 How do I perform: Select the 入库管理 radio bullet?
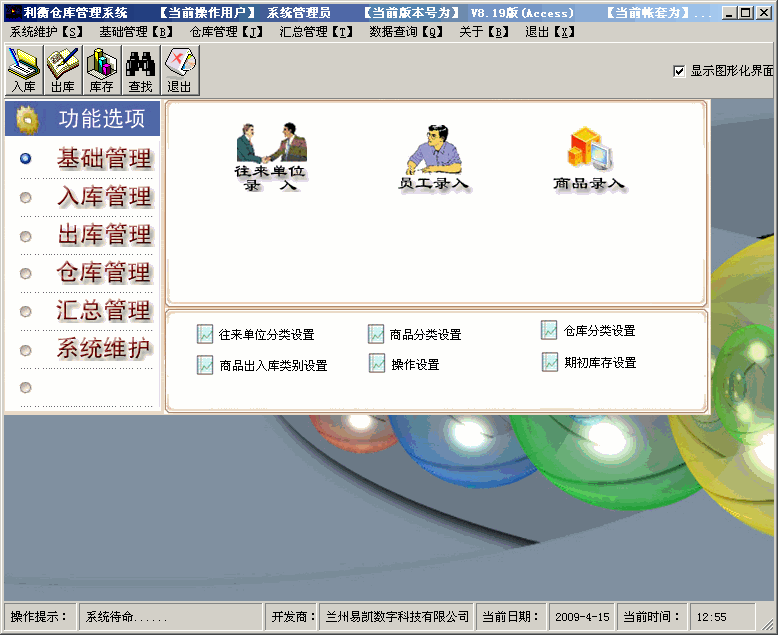pos(25,197)
